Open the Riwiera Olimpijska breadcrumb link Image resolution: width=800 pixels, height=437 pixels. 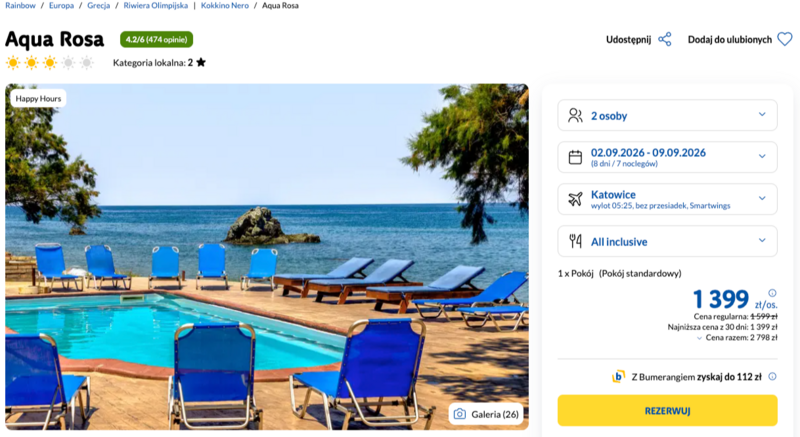[156, 6]
